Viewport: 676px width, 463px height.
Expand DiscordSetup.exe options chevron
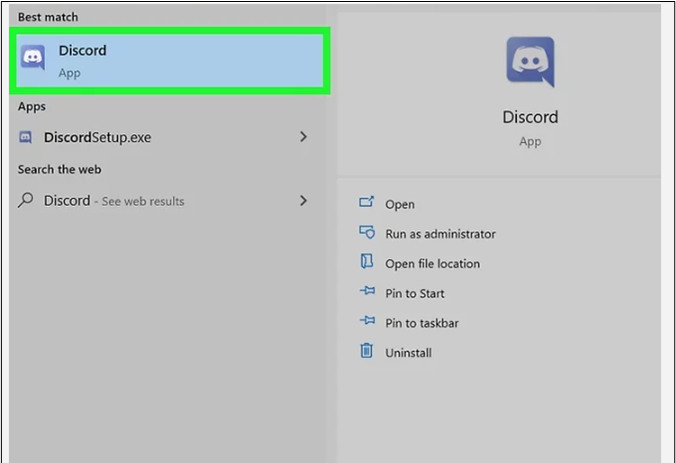pyautogui.click(x=304, y=137)
